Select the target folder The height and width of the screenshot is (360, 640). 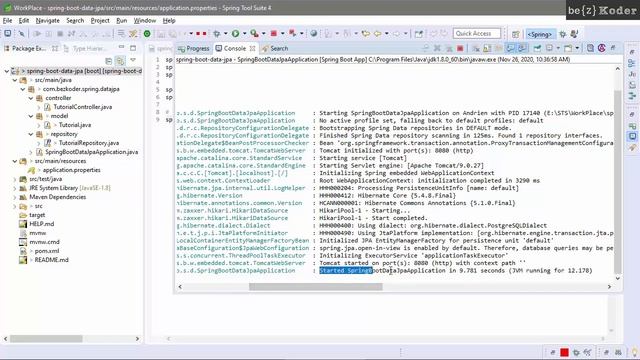coord(37,215)
